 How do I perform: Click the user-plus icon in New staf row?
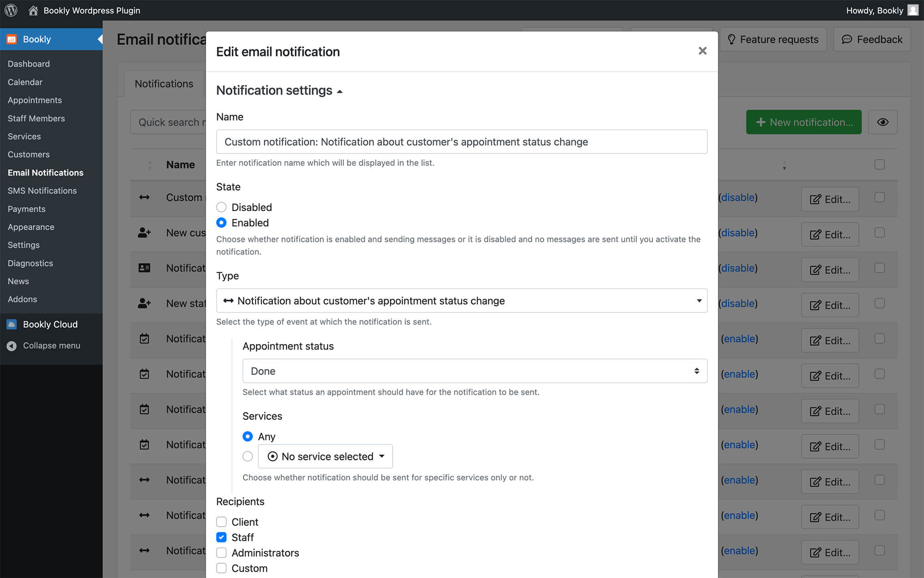coord(144,303)
